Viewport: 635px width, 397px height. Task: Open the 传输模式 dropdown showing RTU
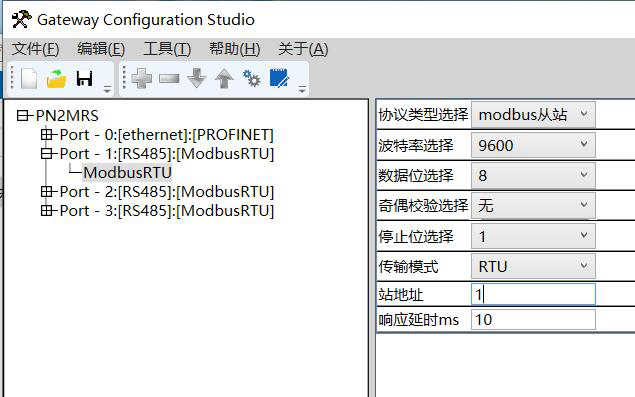point(533,266)
